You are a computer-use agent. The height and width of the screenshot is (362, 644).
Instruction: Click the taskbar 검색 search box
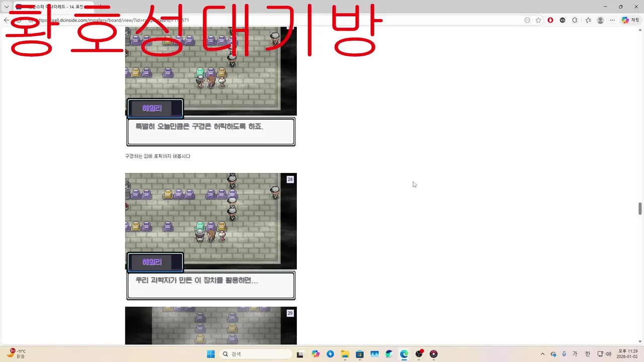click(256, 354)
